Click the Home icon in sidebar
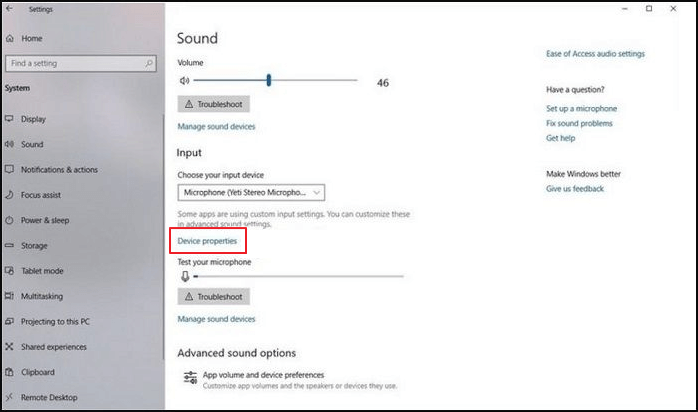 [10, 39]
